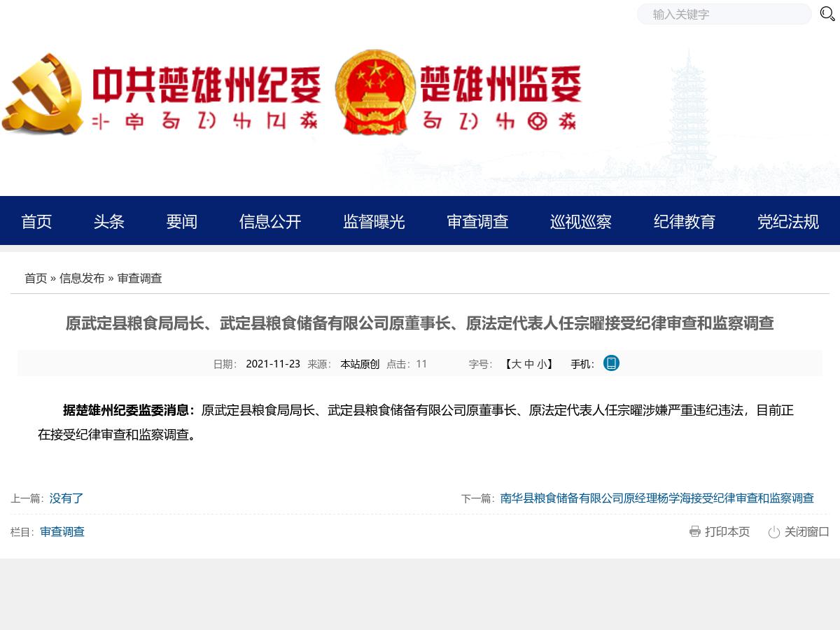Click the 楚雄州监委 header title

(501, 85)
